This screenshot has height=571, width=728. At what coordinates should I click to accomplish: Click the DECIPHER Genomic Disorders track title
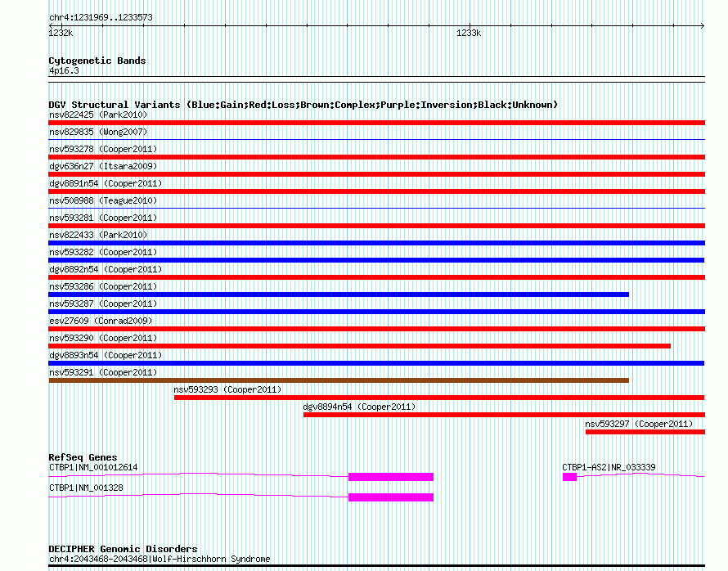pos(123,549)
